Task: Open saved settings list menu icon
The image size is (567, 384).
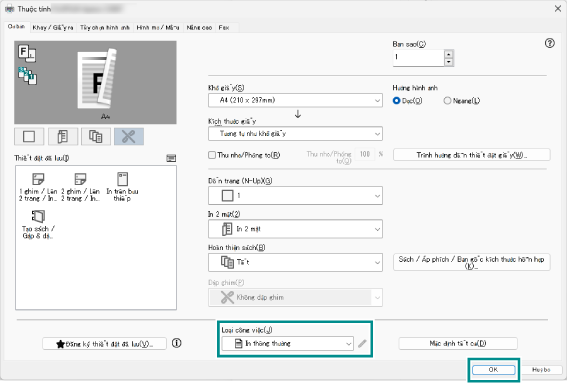Action: click(x=171, y=158)
